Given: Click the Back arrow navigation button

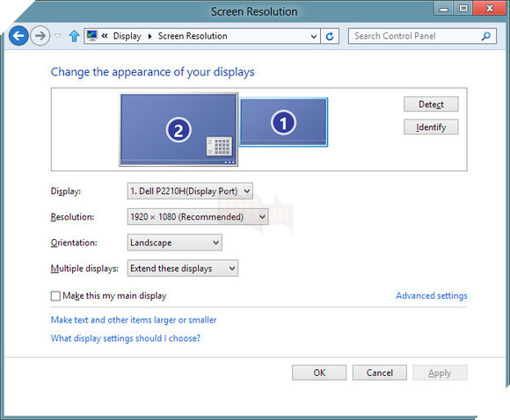Looking at the screenshot, I should (18, 35).
